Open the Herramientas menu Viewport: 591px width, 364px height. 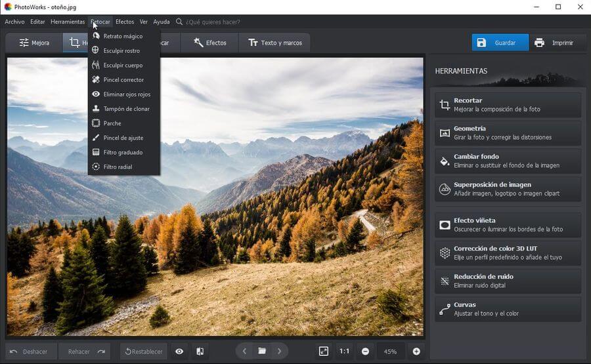[68, 22]
